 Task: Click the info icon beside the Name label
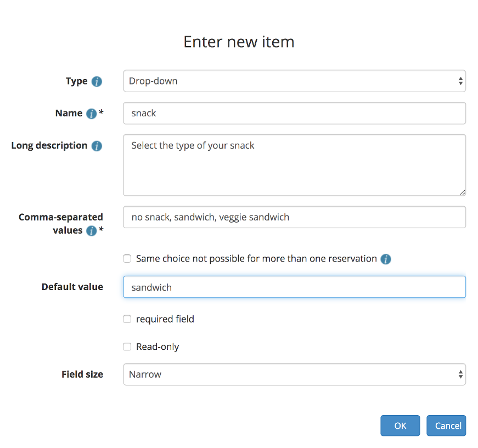[91, 114]
